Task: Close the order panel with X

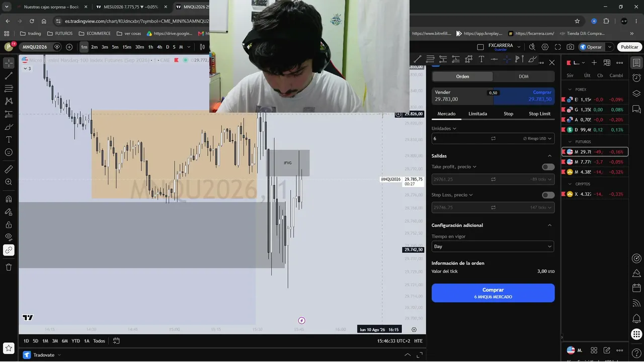Action: pyautogui.click(x=552, y=62)
